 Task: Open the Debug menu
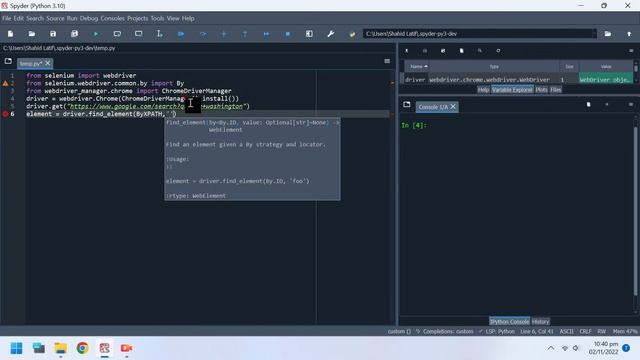tap(89, 18)
